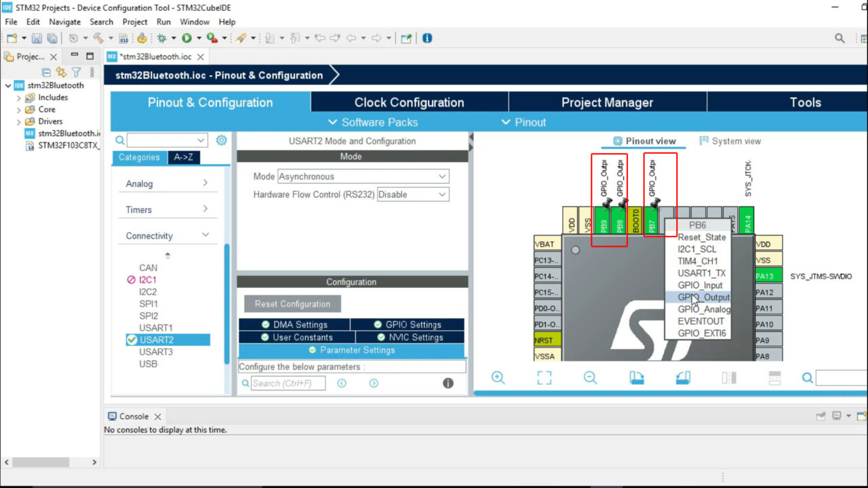Click the Reset Configuration button
The image size is (868, 488).
point(292,304)
